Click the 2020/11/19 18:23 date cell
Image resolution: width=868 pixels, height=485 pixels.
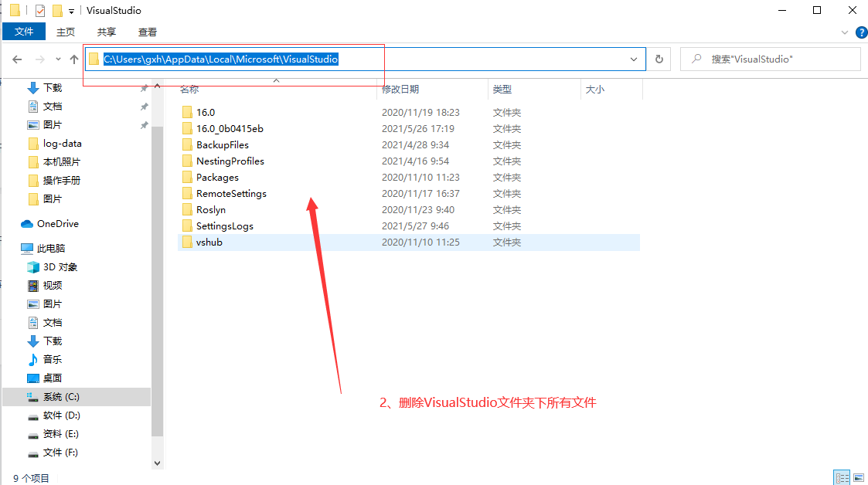tap(420, 112)
